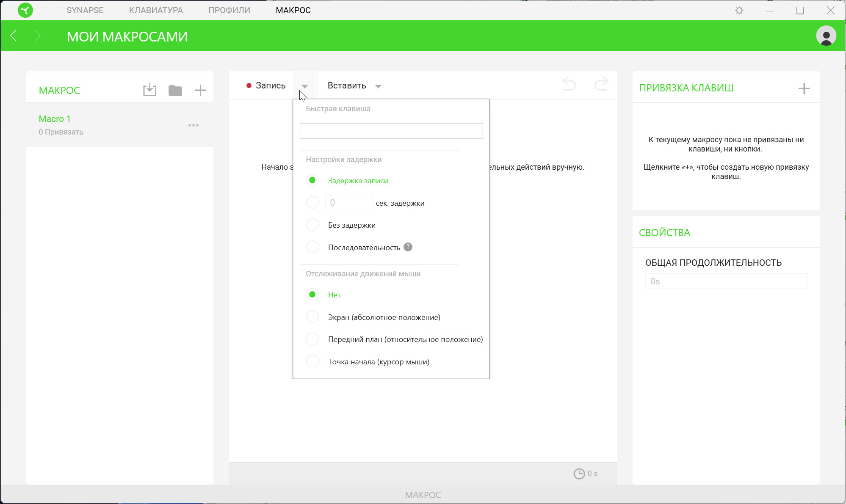Open the macro folder icon
Viewport: 846px width, 504px height.
pos(175,90)
